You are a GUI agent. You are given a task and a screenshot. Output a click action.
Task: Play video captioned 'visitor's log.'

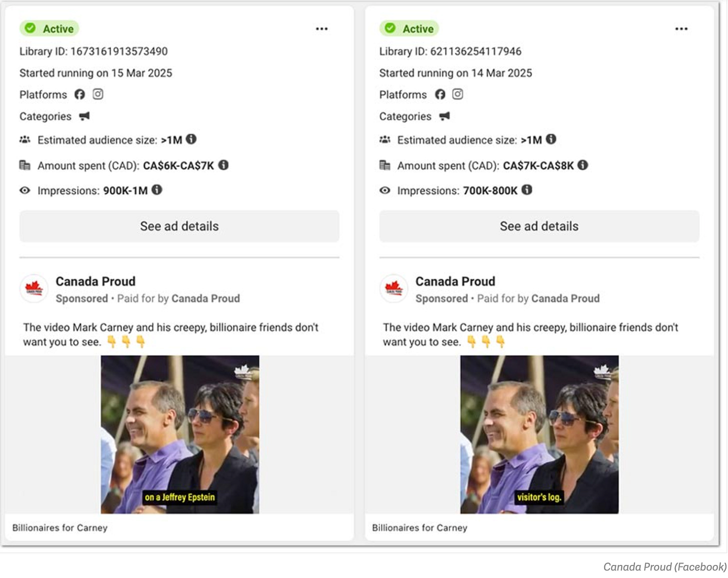click(539, 434)
